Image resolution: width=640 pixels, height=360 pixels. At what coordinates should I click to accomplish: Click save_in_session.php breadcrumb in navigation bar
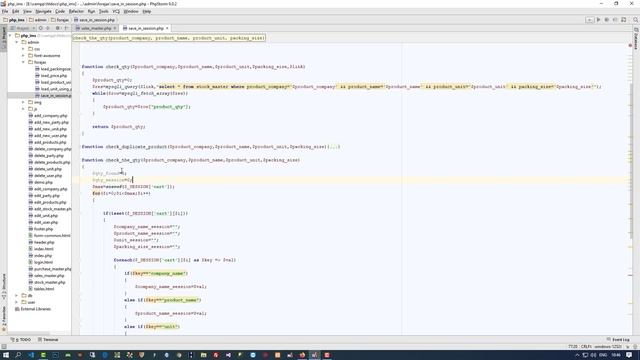point(94,20)
